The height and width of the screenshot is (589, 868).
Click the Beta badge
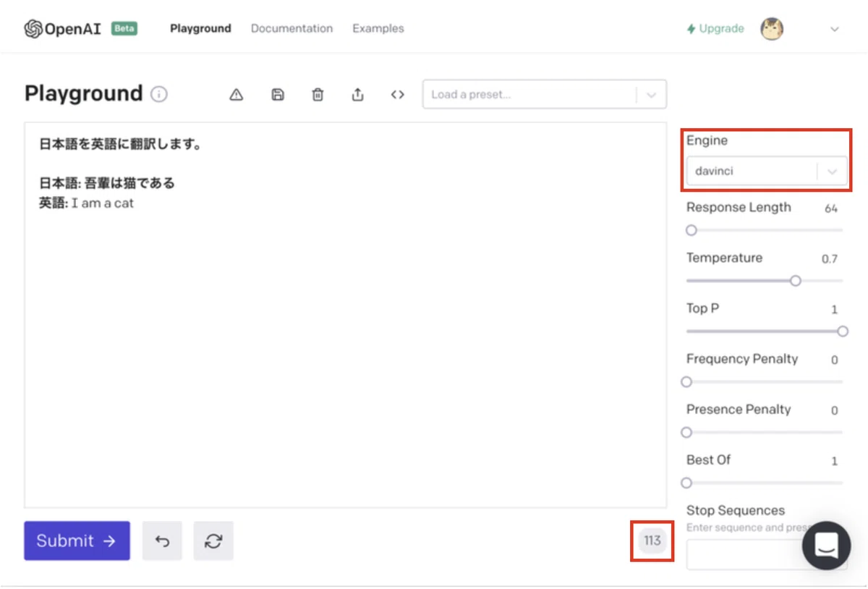124,29
